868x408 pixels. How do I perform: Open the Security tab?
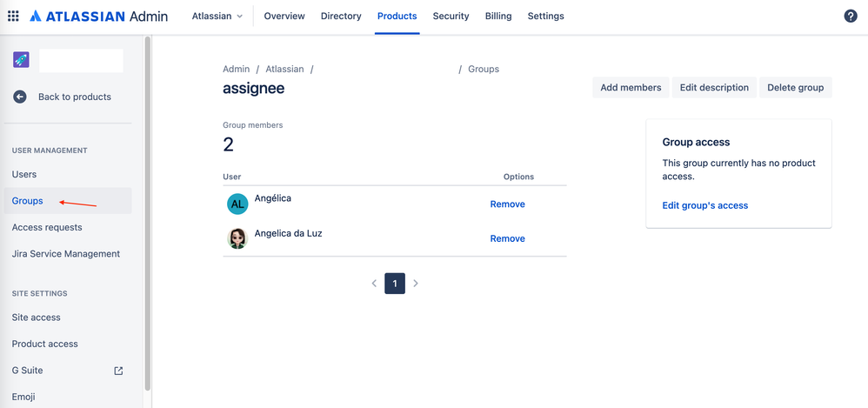click(x=451, y=16)
